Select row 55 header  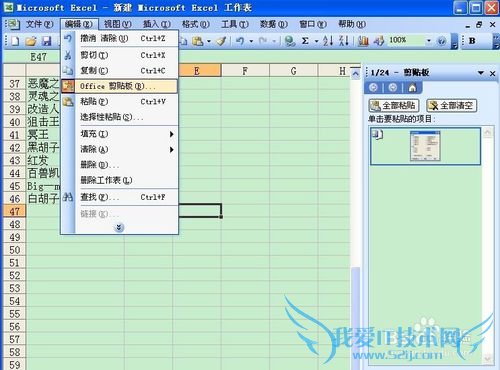click(15, 314)
